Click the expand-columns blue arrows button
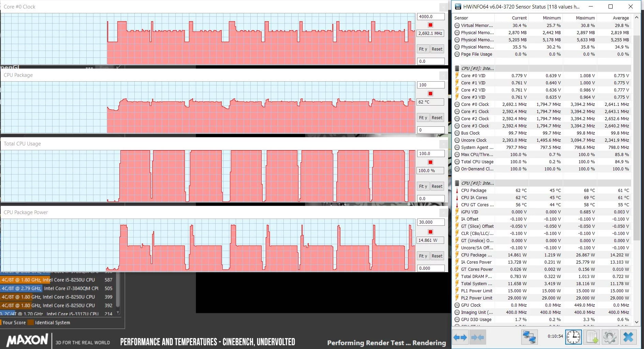The image size is (644, 349). [x=460, y=337]
